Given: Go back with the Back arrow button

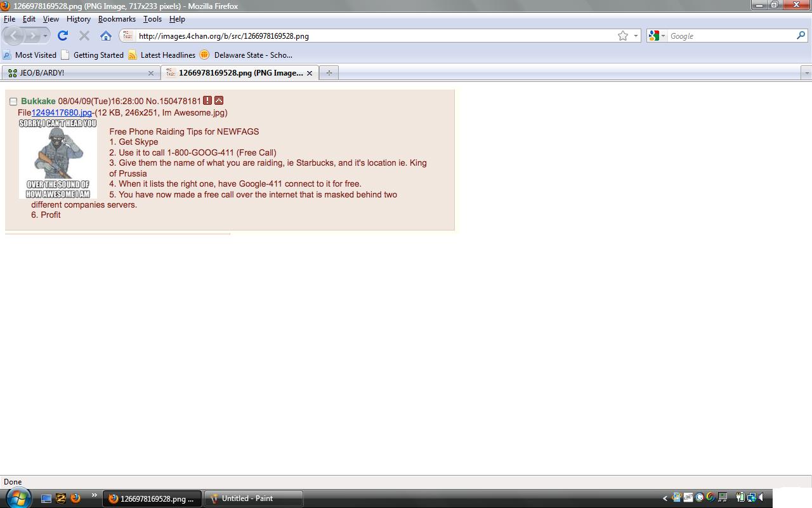Looking at the screenshot, I should click(13, 36).
